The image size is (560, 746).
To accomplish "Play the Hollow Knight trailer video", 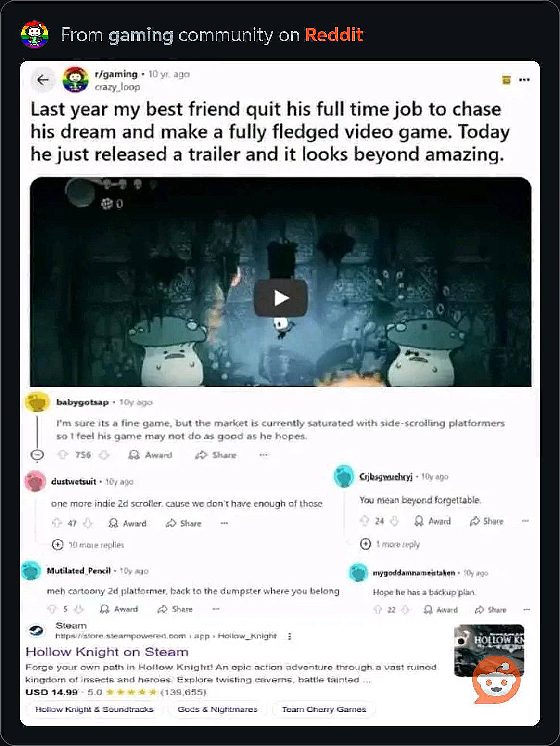I will tap(281, 298).
